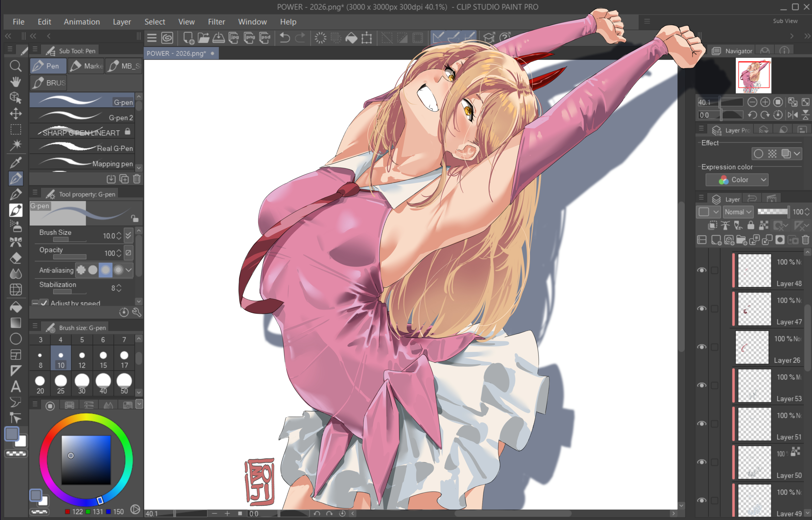812x520 pixels.
Task: Click the Scale/Rotate transform icon
Action: pyautogui.click(x=367, y=38)
